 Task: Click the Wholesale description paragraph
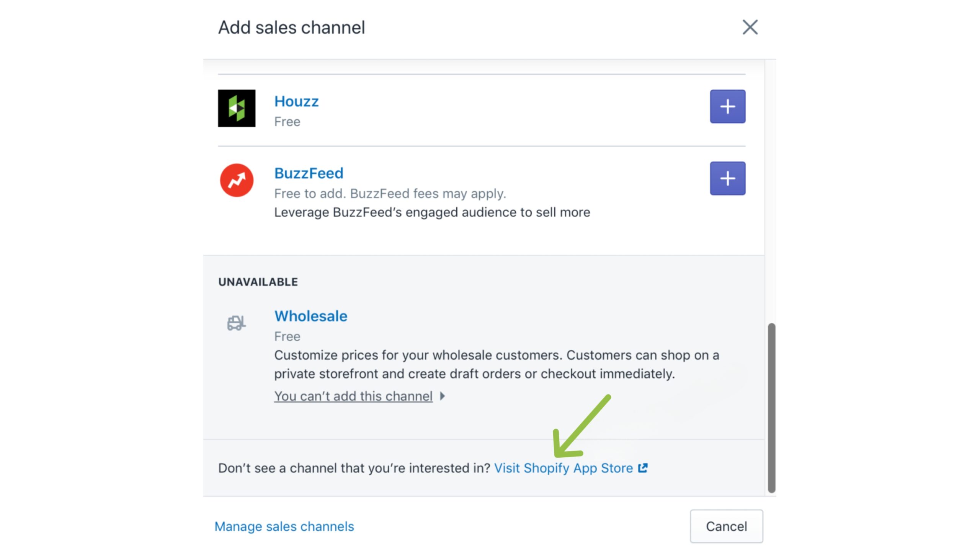point(497,364)
